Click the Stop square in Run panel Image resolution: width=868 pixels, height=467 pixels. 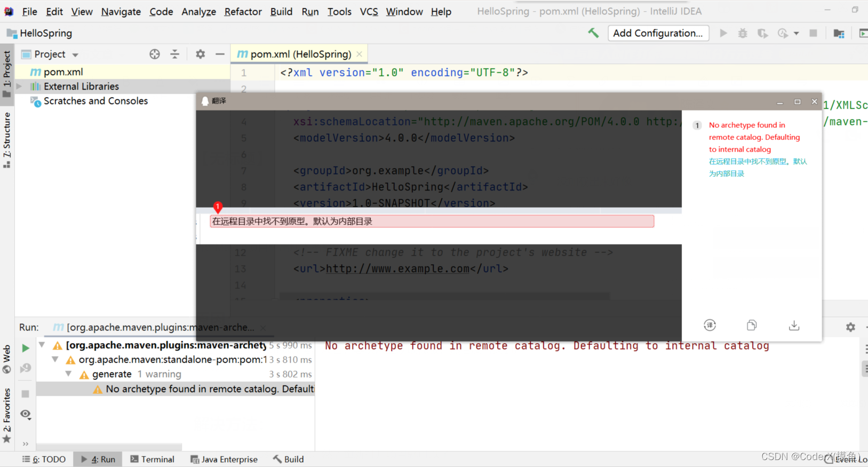(x=25, y=394)
